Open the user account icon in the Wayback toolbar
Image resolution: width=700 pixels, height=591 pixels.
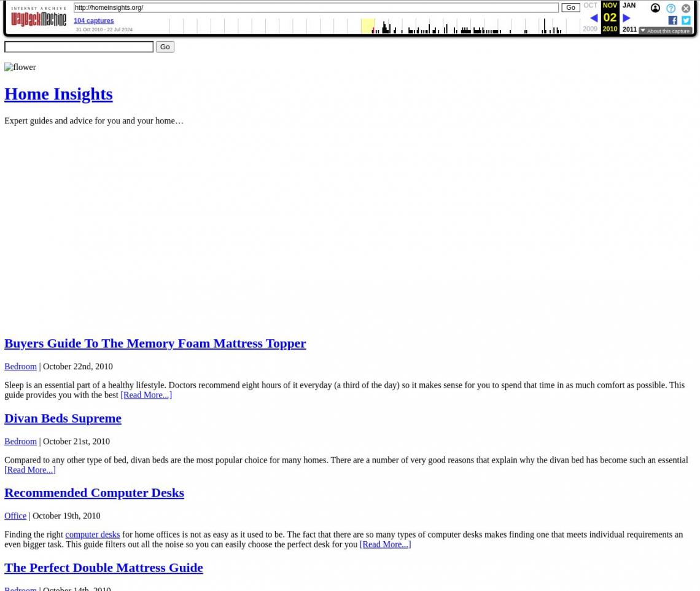655,8
